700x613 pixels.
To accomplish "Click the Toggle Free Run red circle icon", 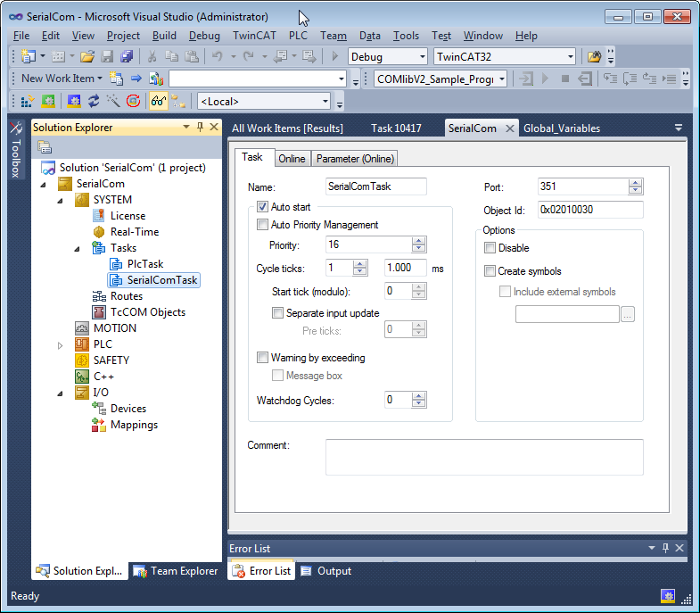I will 133,101.
